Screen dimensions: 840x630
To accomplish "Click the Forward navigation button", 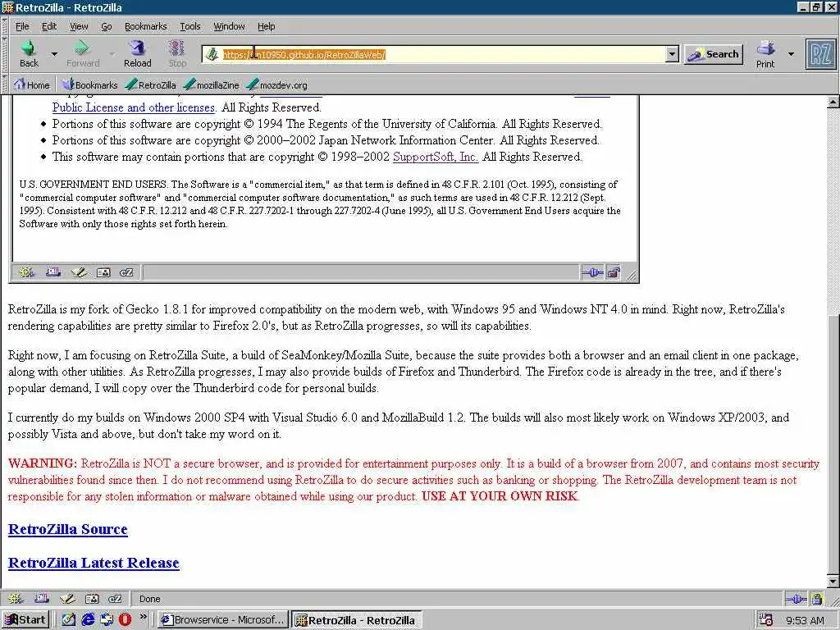I will (83, 54).
